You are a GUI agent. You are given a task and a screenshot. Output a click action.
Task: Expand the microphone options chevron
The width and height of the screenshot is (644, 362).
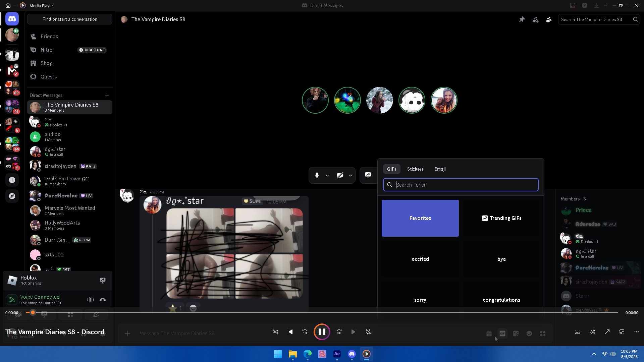[327, 175]
